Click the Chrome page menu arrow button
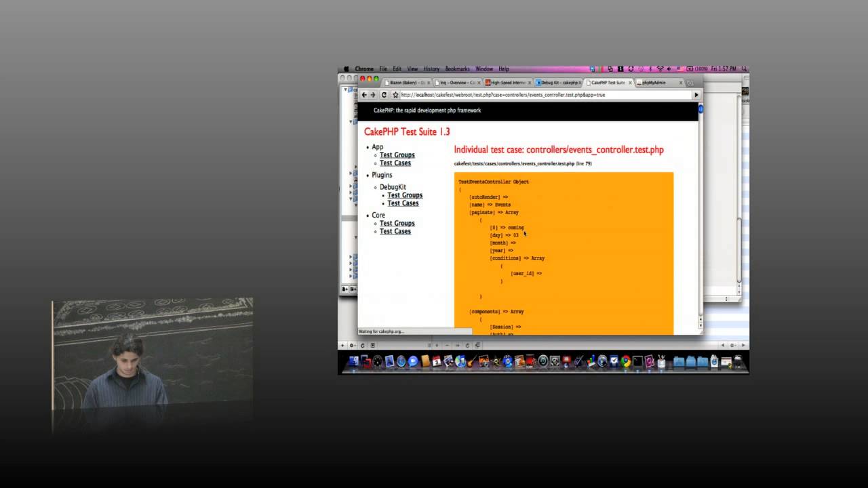This screenshot has height=488, width=868. point(696,95)
